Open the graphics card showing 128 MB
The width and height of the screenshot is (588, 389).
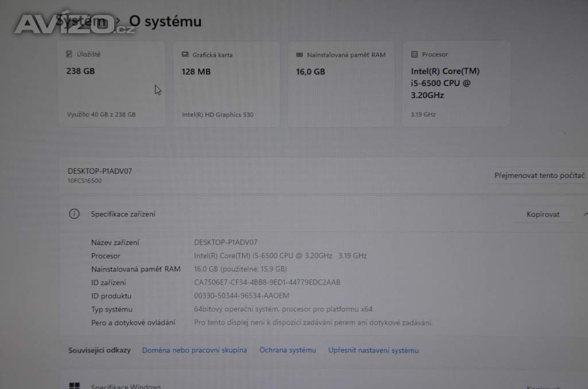pyautogui.click(x=227, y=84)
